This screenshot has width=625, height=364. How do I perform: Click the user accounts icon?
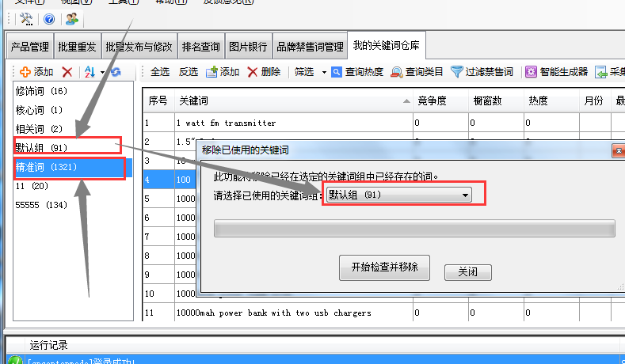pyautogui.click(x=73, y=18)
